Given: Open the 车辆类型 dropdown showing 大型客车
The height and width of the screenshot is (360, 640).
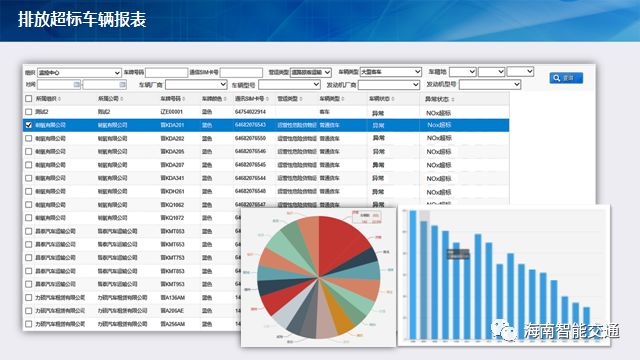Looking at the screenshot, I should (x=391, y=72).
